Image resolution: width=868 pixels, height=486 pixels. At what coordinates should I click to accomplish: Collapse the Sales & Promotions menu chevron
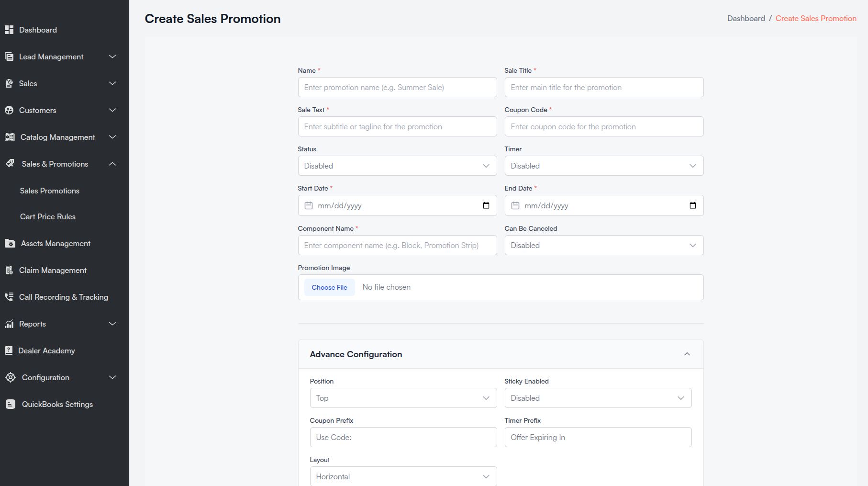[x=112, y=164]
